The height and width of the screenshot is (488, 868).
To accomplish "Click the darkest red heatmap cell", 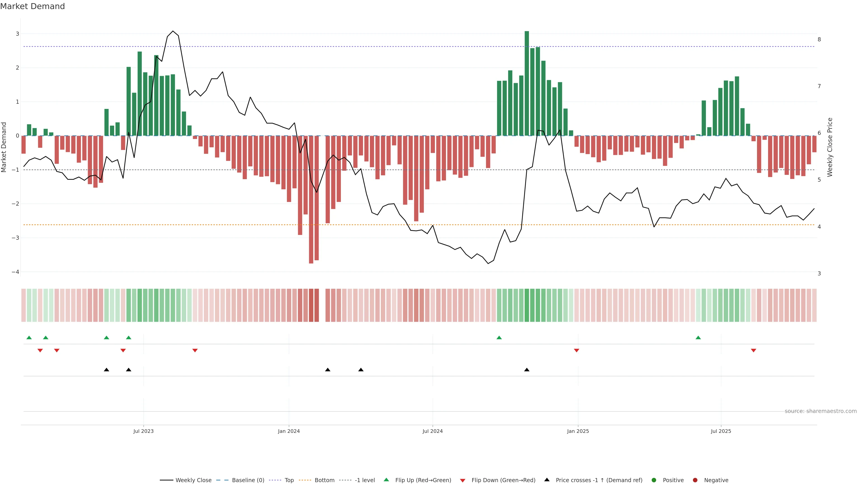I will [x=311, y=305].
